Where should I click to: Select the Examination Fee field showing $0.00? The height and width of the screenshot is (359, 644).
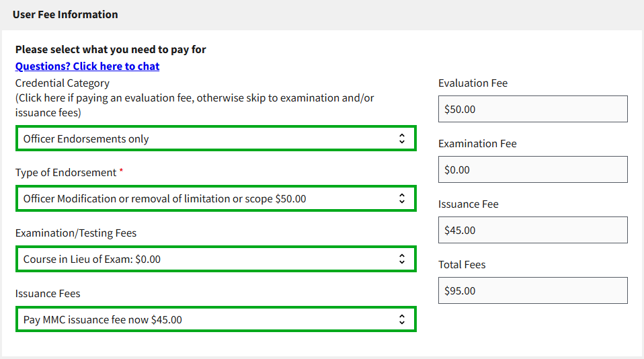pyautogui.click(x=532, y=169)
